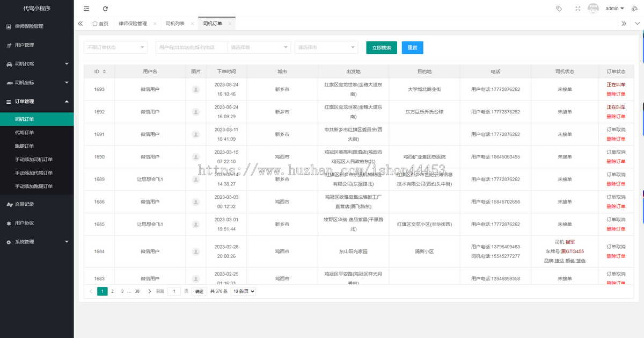Click the 立即搜索 search button
The image size is (644, 338).
click(x=382, y=47)
